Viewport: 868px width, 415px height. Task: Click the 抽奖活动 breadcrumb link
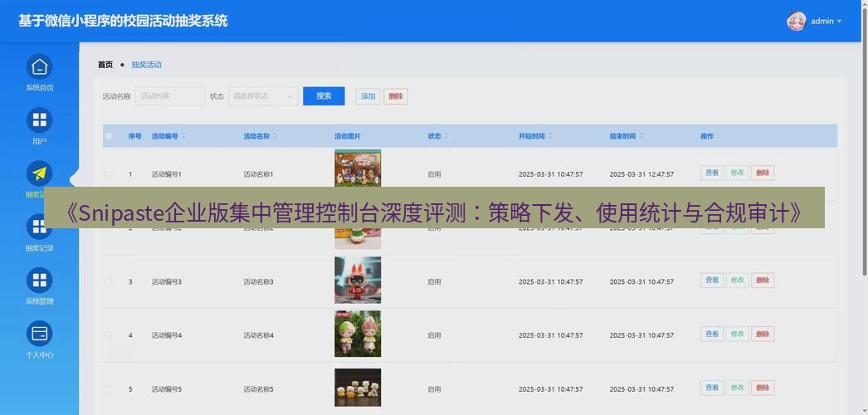coord(147,65)
